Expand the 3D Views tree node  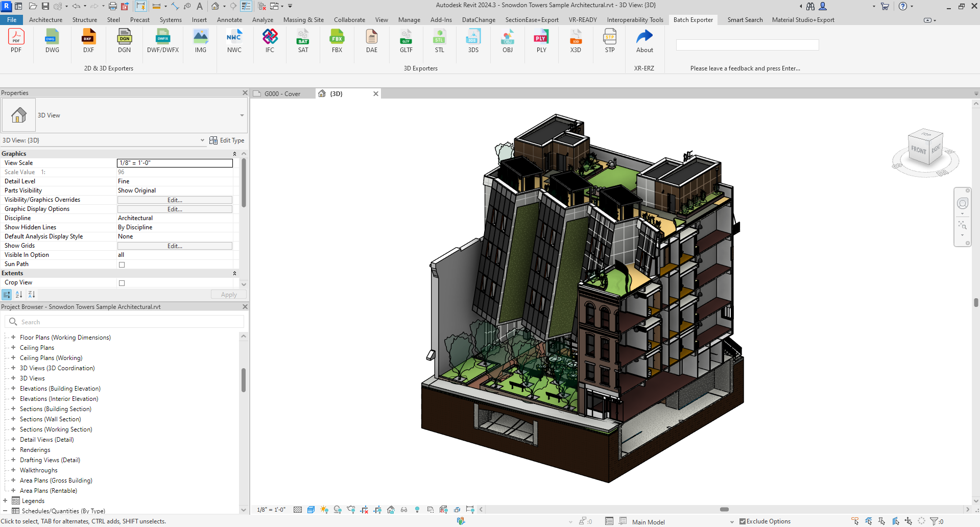coord(13,378)
